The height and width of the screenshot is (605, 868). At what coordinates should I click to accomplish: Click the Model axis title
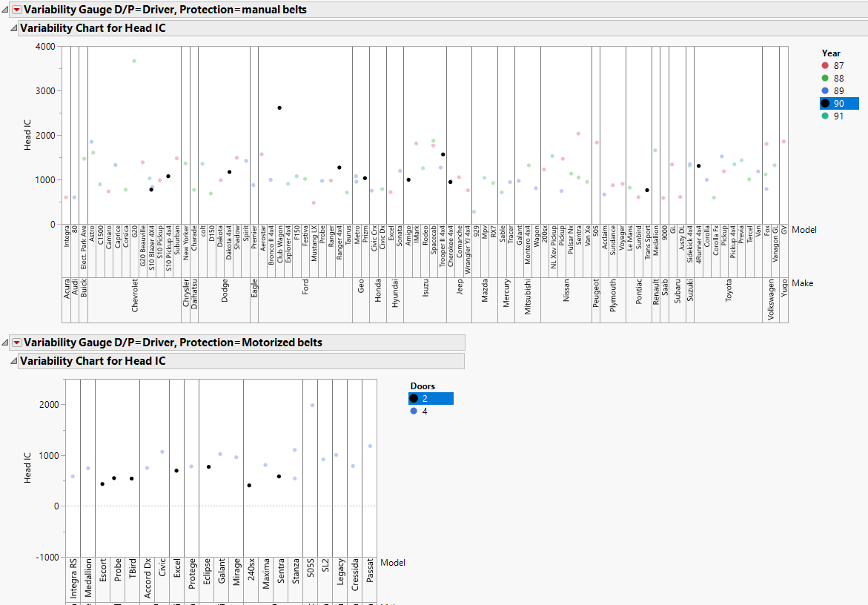coord(804,230)
